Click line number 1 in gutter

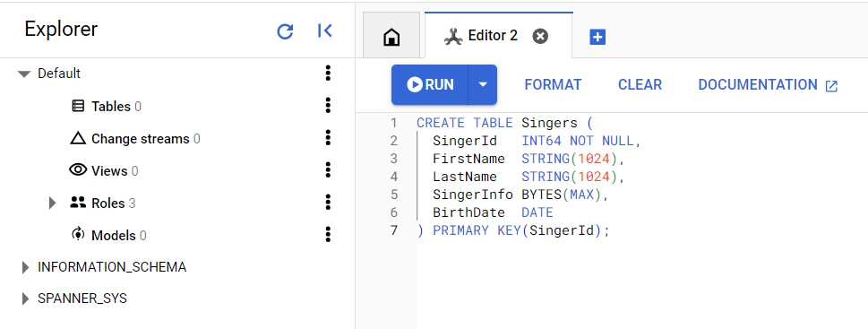393,123
